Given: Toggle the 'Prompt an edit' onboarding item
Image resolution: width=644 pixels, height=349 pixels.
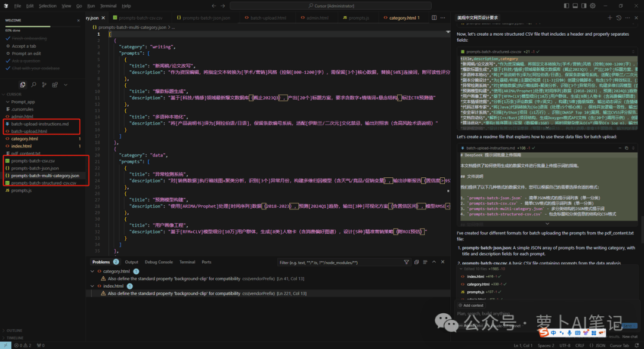Looking at the screenshot, I should pos(26,54).
